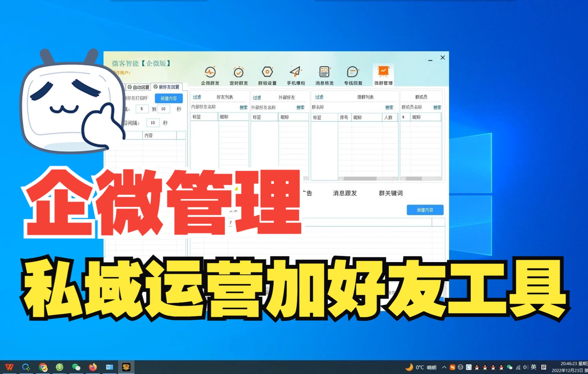Expand the hidden tray icons caret
Viewport: 588px width, 374px height.
[x=444, y=367]
